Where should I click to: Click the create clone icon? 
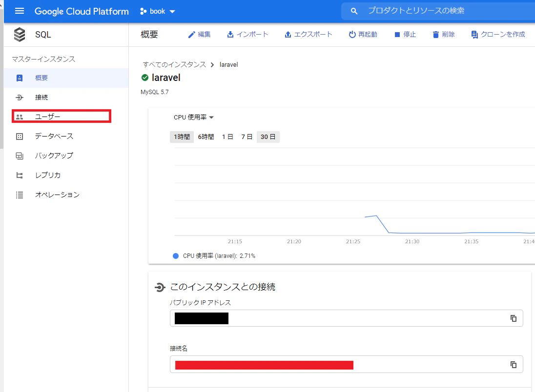(474, 35)
